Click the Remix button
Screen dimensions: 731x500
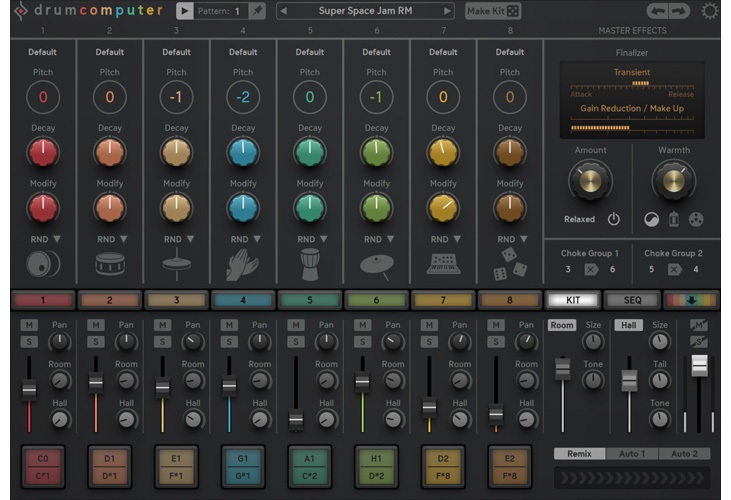[579, 453]
